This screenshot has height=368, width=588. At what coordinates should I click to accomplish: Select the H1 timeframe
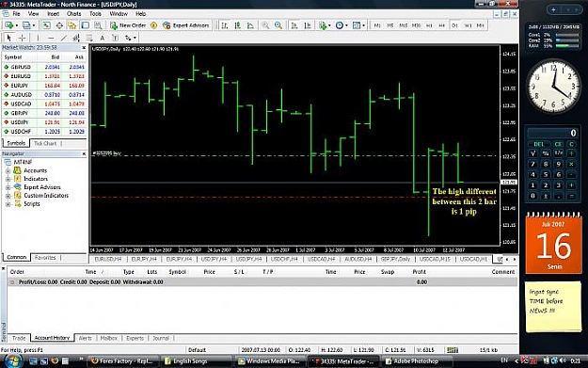pyautogui.click(x=429, y=25)
